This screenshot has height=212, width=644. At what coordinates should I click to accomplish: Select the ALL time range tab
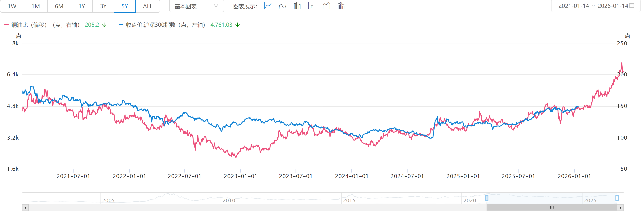pos(147,6)
